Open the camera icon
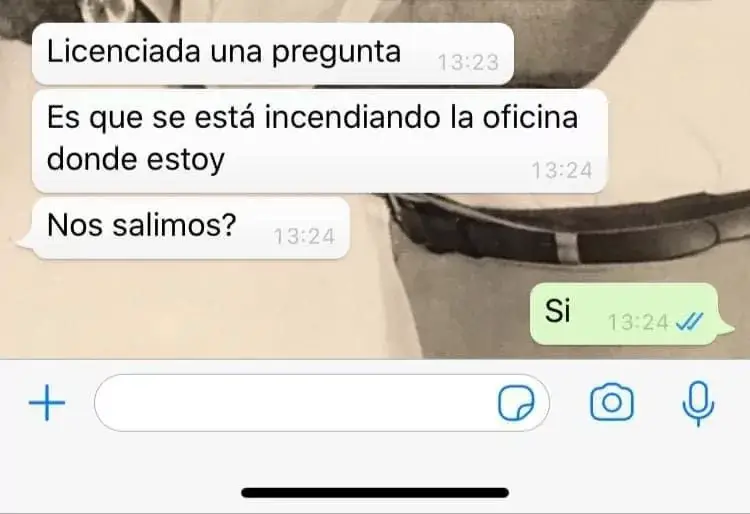This screenshot has height=514, width=750. (612, 402)
